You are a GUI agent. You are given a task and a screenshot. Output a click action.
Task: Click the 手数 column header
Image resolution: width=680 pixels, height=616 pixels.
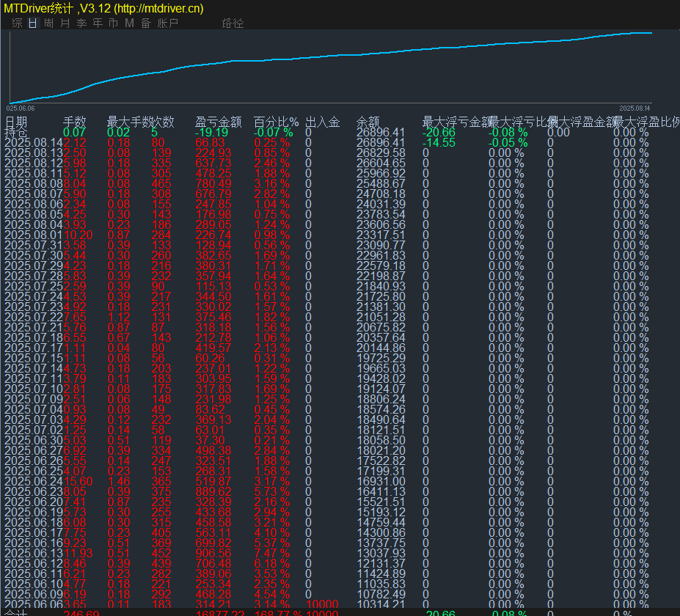coord(75,122)
